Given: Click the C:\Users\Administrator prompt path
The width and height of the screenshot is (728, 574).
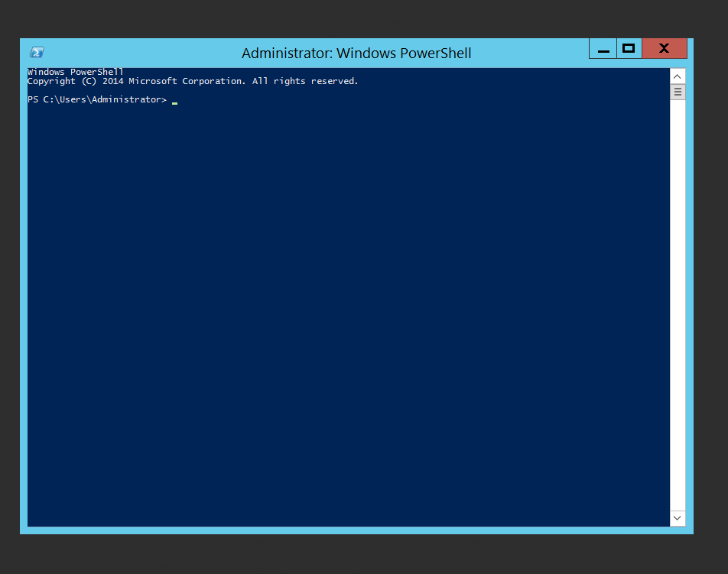Looking at the screenshot, I should [x=104, y=99].
